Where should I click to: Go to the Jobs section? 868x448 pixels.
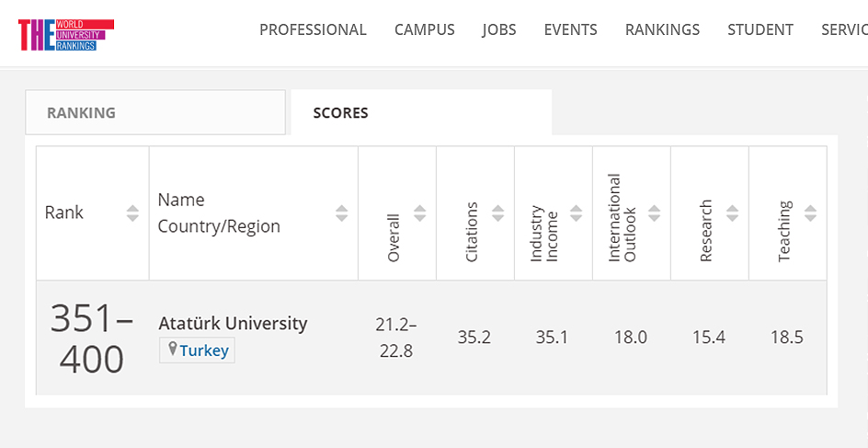tap(499, 29)
